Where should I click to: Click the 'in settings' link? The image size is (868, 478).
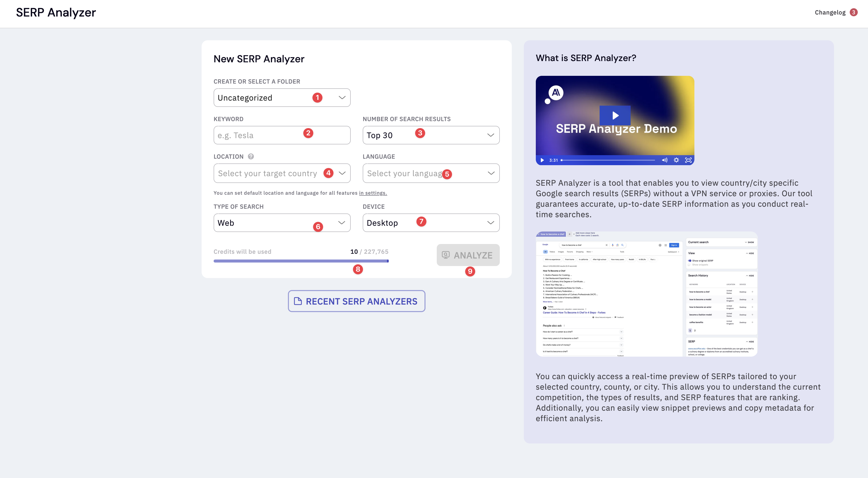click(x=373, y=193)
